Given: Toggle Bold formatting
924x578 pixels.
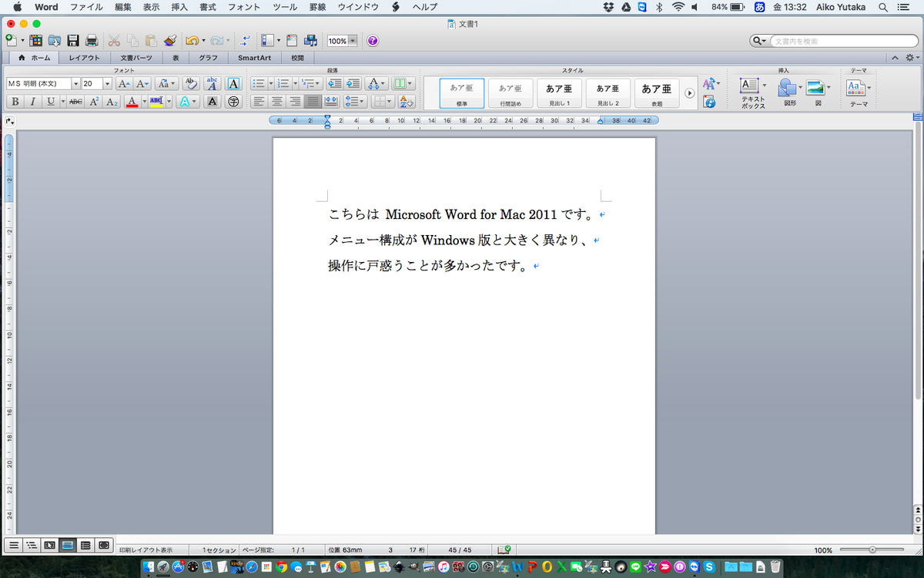Looking at the screenshot, I should [15, 101].
